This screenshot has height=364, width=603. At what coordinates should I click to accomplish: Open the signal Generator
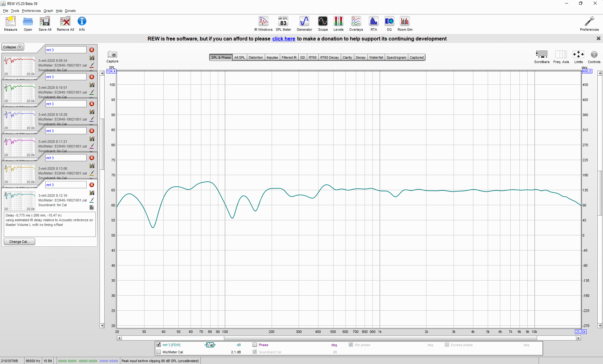click(304, 24)
